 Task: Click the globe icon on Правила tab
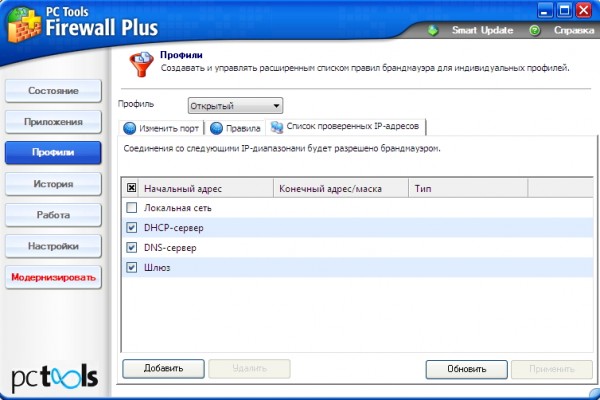pyautogui.click(x=216, y=128)
